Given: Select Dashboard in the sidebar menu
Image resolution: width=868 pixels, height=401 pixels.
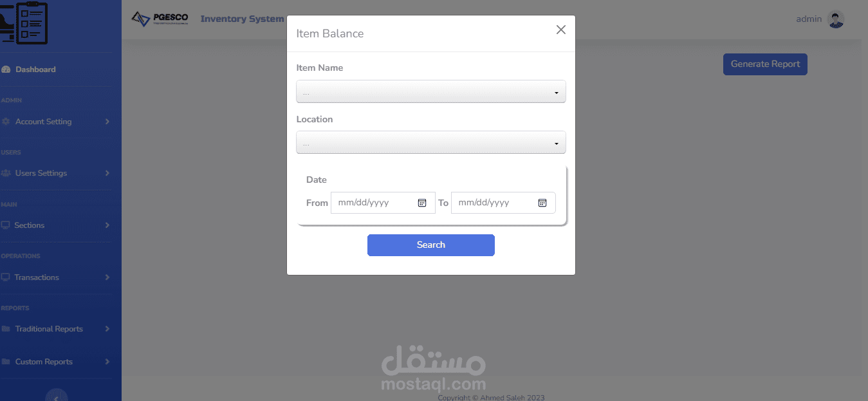Looking at the screenshot, I should coord(35,70).
